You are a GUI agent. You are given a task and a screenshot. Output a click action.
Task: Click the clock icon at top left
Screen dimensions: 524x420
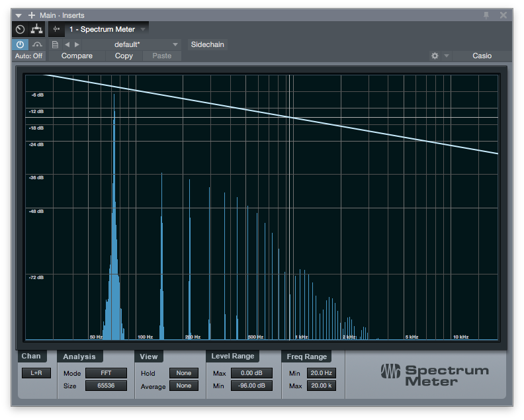(20, 29)
